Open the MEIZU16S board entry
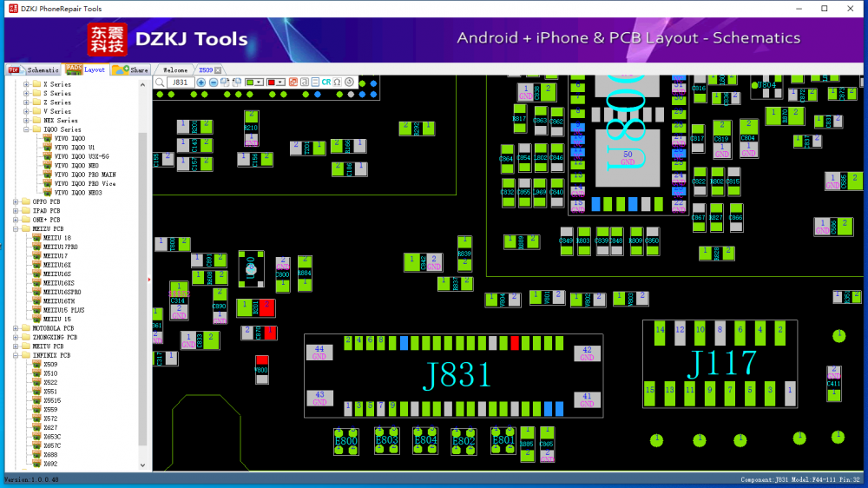This screenshot has height=488, width=868. [x=57, y=274]
